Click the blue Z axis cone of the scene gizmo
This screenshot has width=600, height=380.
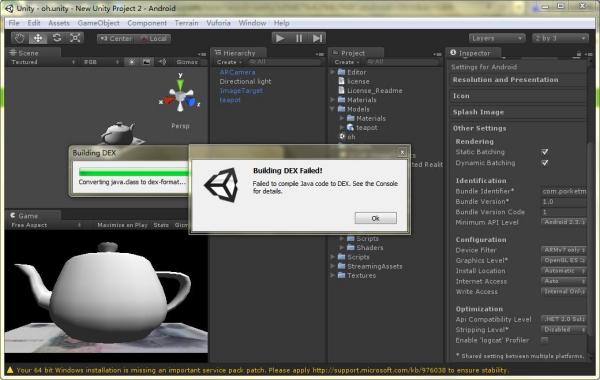[x=191, y=101]
